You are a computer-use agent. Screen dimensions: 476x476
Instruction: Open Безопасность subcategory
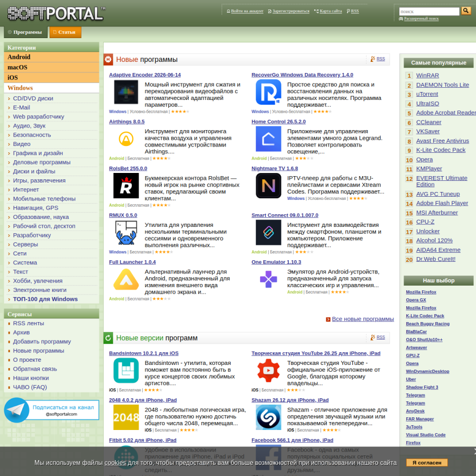click(32, 135)
